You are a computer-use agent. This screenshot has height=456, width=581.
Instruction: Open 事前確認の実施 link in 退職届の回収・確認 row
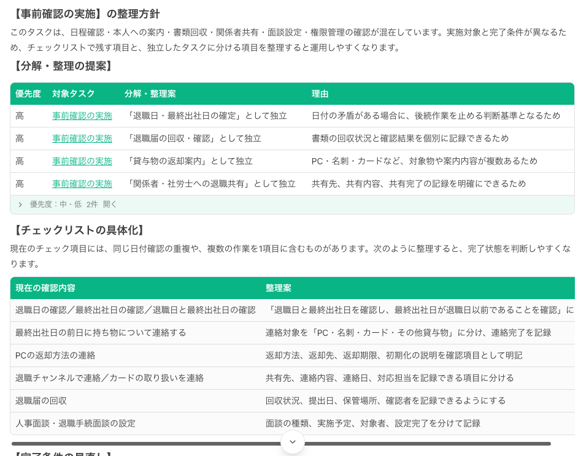coord(82,139)
